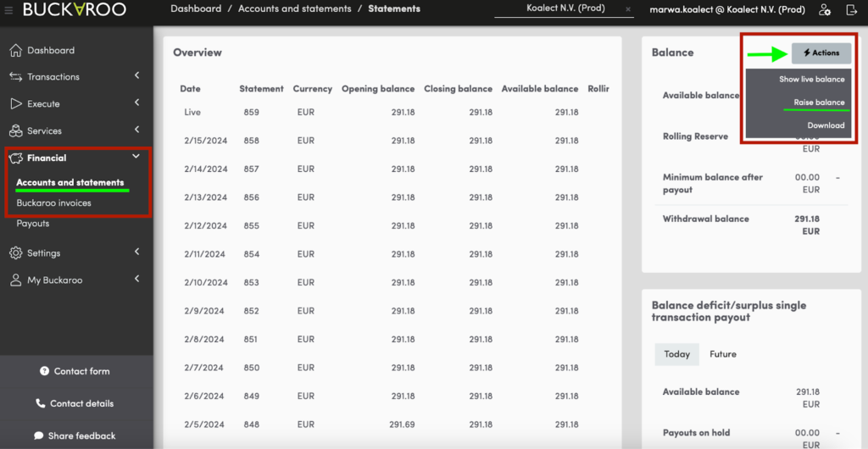This screenshot has height=449, width=868.
Task: Click the Services cubes icon
Action: coord(16,131)
